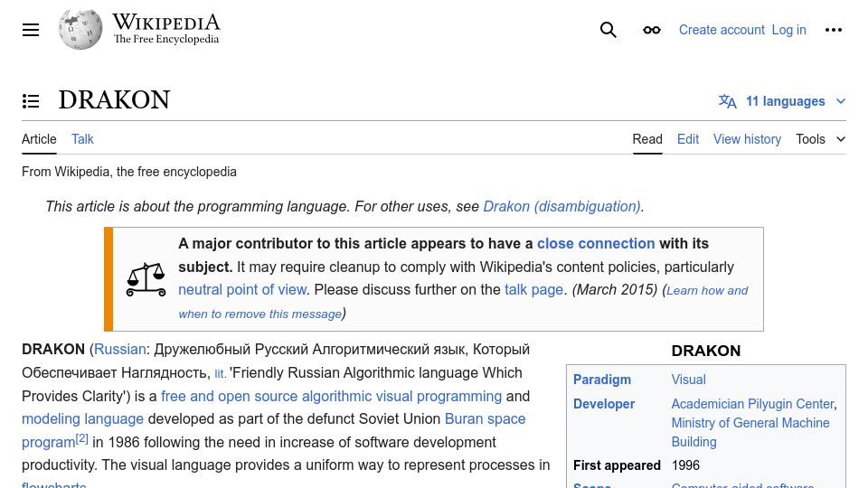This screenshot has width=868, height=488.
Task: Open 'visual programming' link
Action: pos(439,396)
